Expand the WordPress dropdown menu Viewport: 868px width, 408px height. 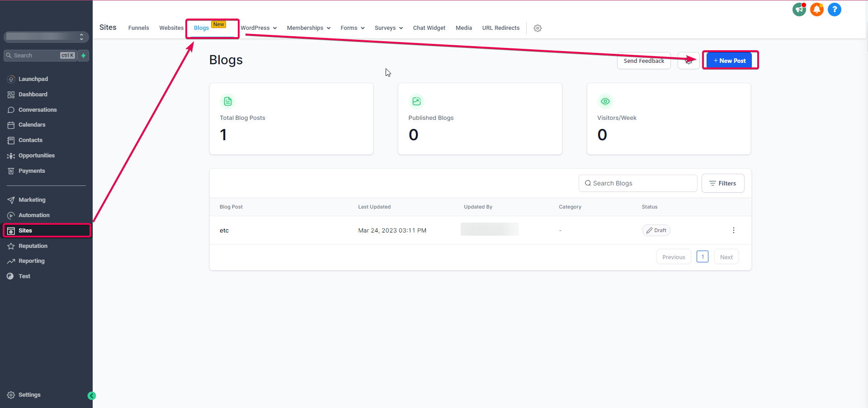259,28
